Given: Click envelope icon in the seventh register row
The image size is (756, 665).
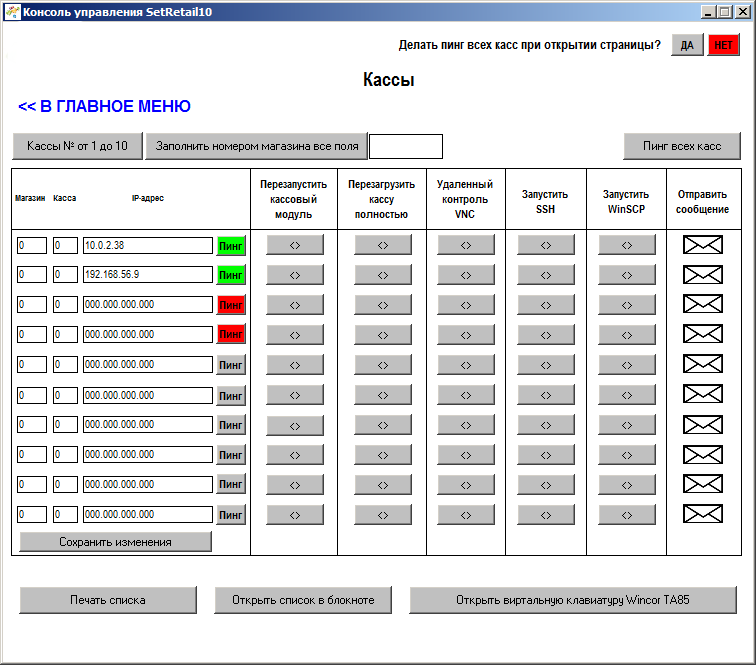Looking at the screenshot, I should (702, 425).
